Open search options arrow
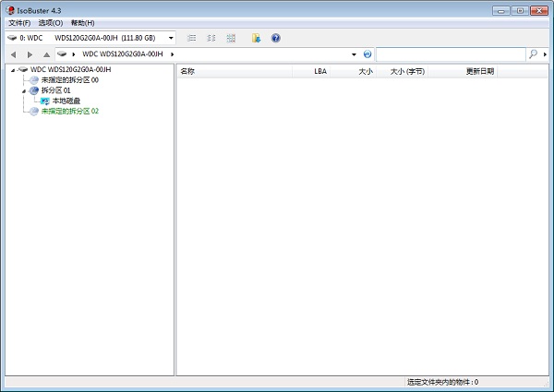This screenshot has width=554, height=392. click(545, 54)
